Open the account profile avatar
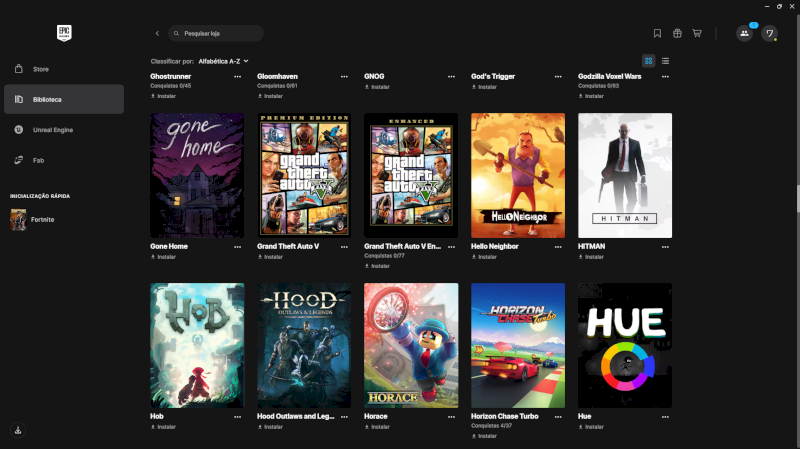 pos(769,33)
